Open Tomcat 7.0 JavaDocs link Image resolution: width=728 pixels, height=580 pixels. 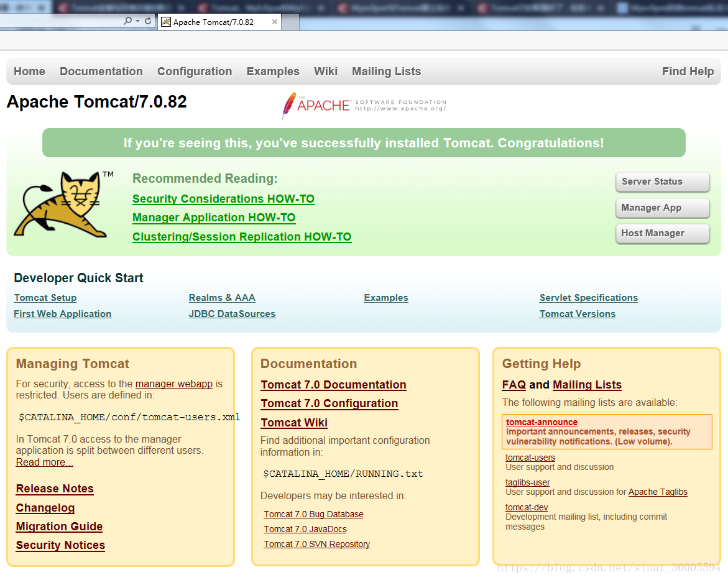coord(305,530)
